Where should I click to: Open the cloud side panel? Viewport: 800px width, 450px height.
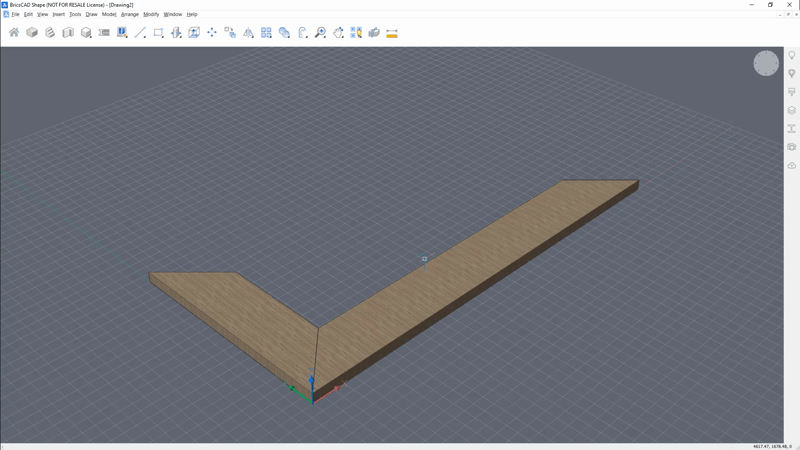click(792, 165)
